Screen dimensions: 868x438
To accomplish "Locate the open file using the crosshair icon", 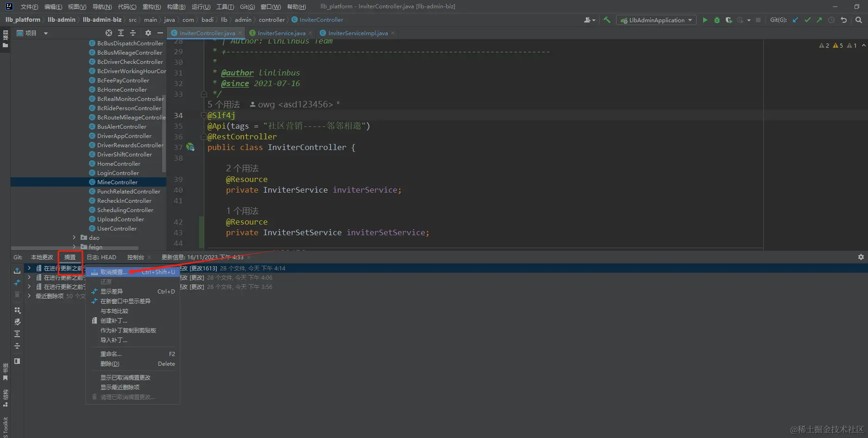I will click(x=108, y=33).
